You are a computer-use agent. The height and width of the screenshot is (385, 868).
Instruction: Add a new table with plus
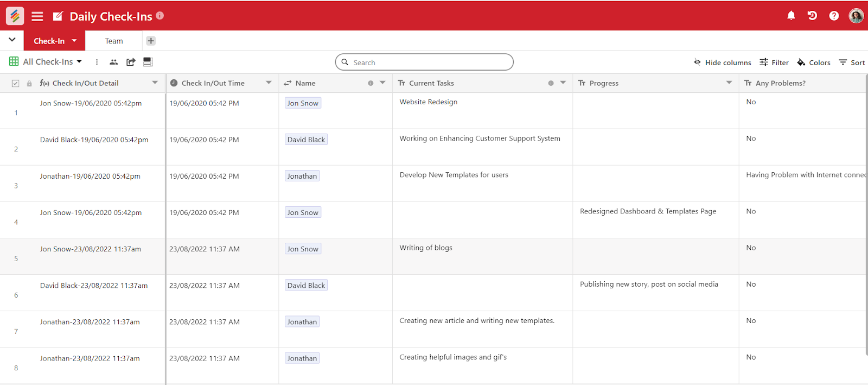pos(151,41)
